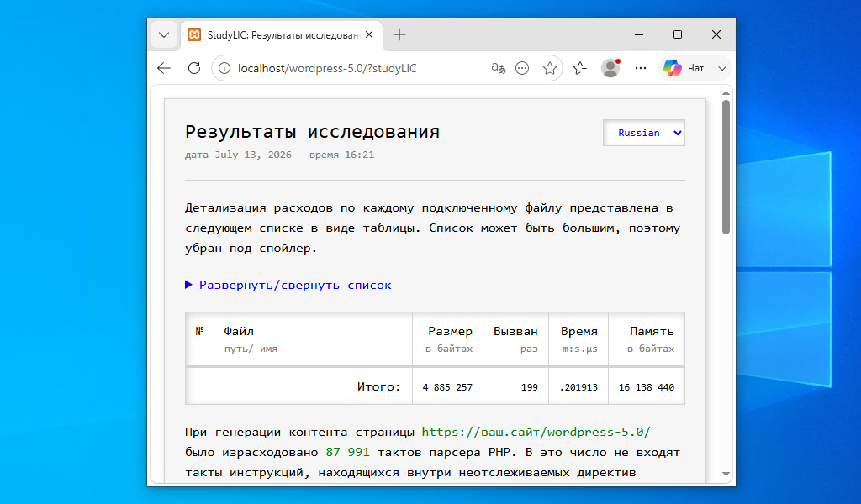This screenshot has width=861, height=504.
Task: Open a new browser tab
Action: (399, 34)
